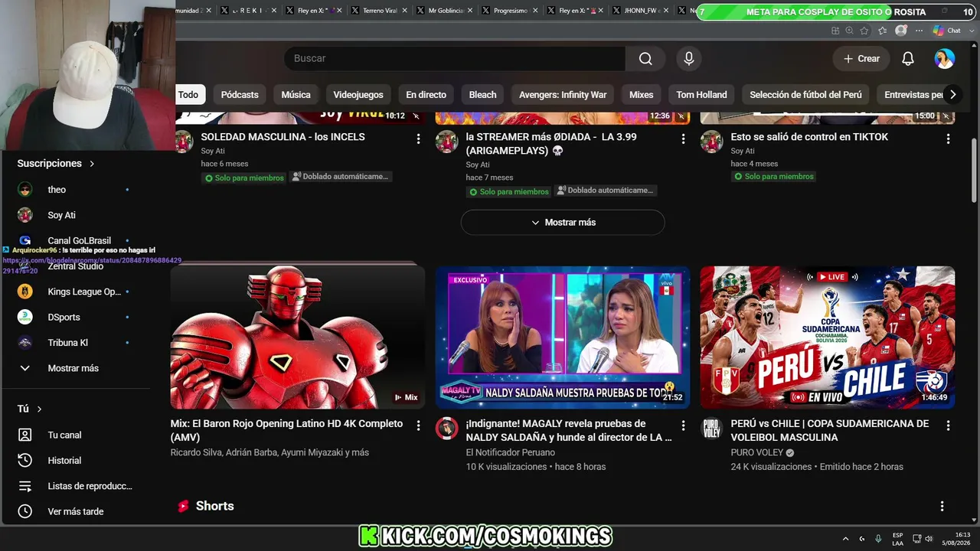Open El Notificador Peruano channel avatar
The width and height of the screenshot is (980, 551).
446,429
